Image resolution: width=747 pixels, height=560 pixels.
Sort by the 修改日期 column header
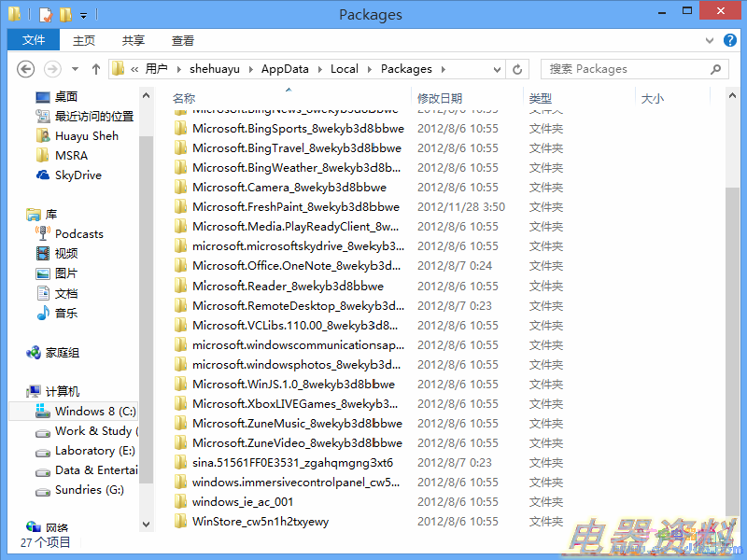(x=440, y=98)
